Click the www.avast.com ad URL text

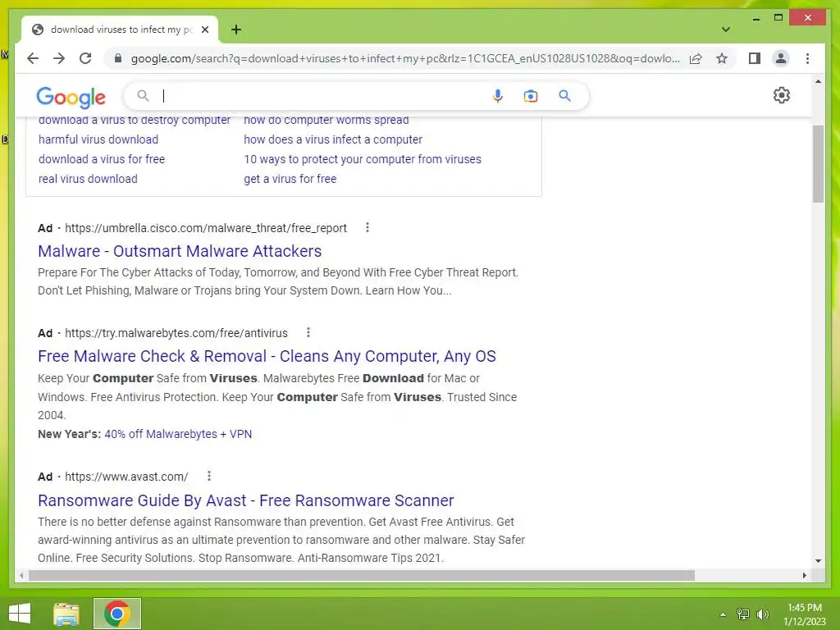tap(126, 477)
